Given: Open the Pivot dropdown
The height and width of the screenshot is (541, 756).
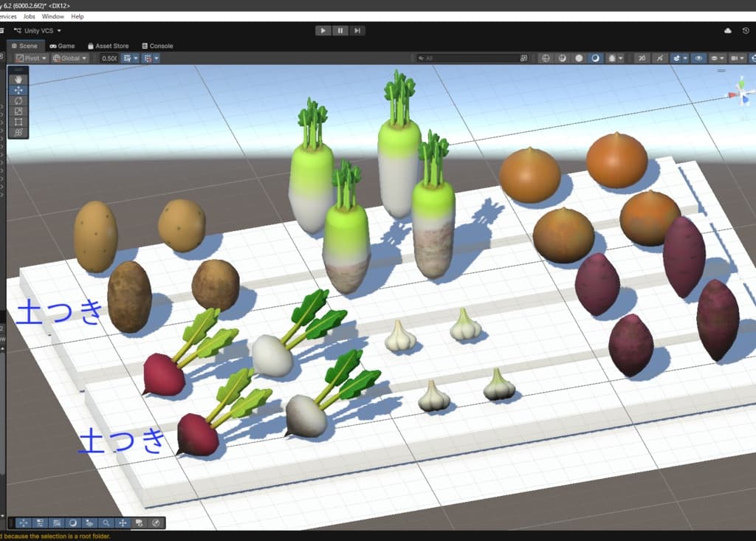Looking at the screenshot, I should pos(31,58).
